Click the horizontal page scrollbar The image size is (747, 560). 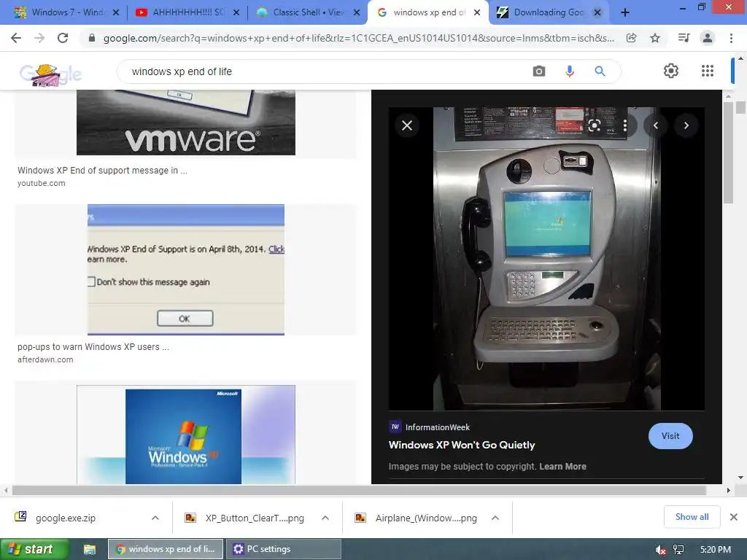[359, 490]
